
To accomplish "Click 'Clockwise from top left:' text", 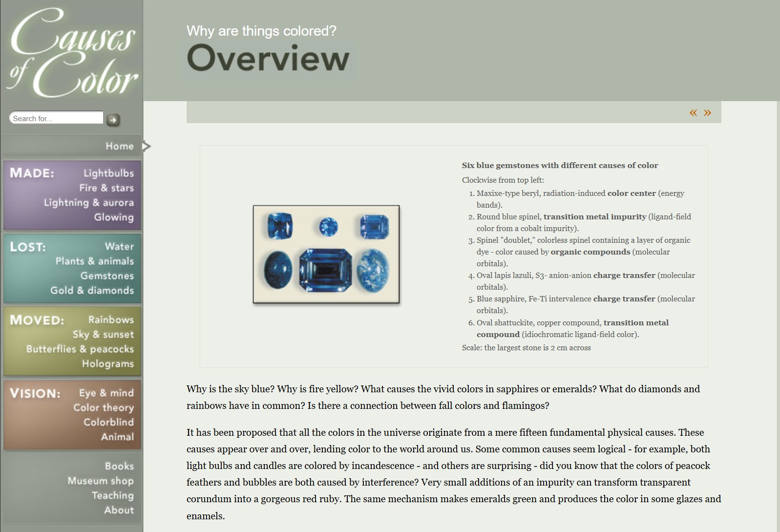I will tap(503, 180).
